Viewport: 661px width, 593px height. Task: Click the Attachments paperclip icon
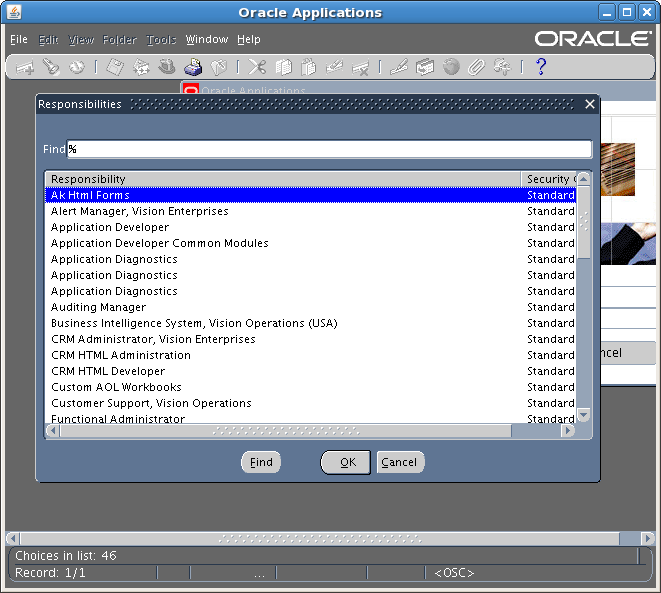[x=476, y=67]
